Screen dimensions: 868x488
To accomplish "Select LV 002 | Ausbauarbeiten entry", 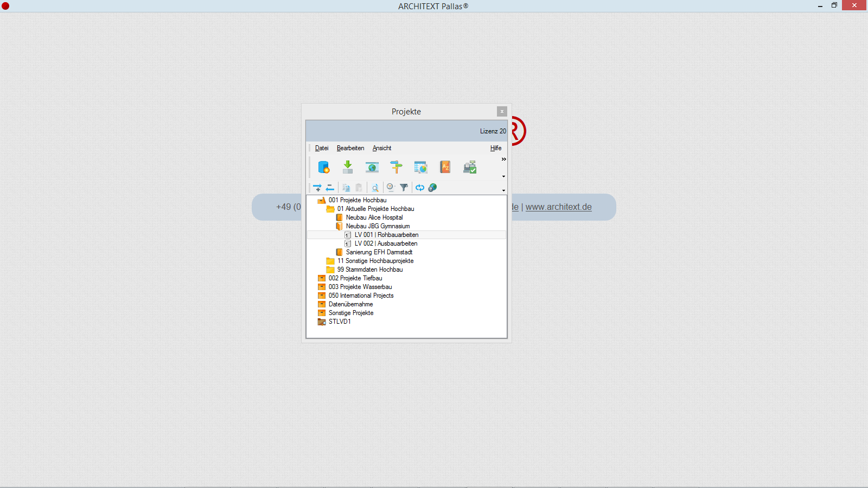I will (x=386, y=243).
